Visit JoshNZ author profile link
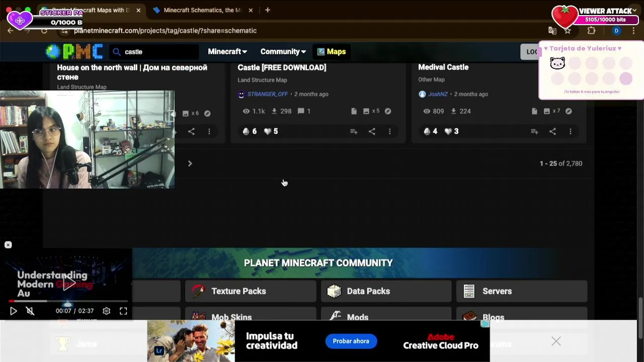 (x=438, y=94)
